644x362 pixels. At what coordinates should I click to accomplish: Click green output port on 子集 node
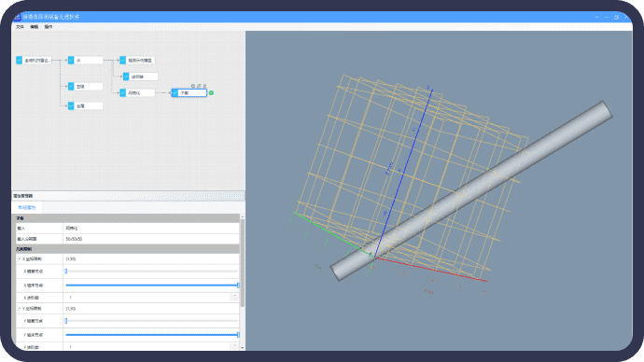click(x=211, y=92)
